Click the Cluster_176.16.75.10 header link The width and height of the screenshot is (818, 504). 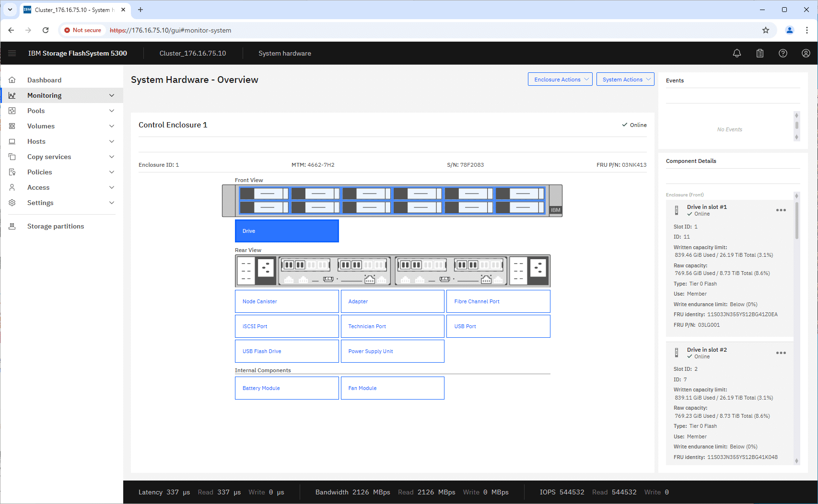(193, 53)
